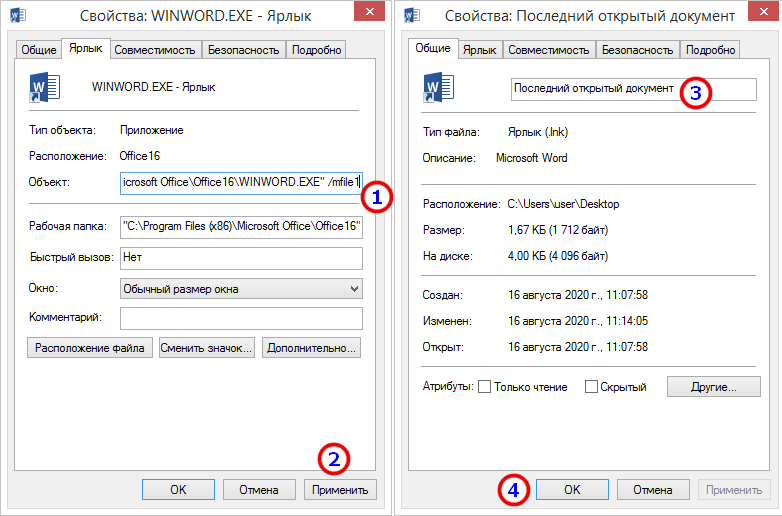Click the 'Комментарий' field
This screenshot has height=516, width=782.
pos(241,318)
